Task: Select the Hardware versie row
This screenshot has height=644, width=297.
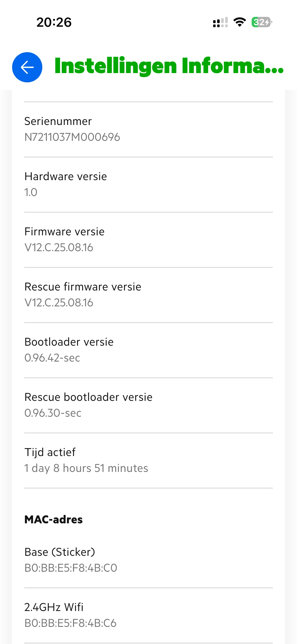Action: 148,184
